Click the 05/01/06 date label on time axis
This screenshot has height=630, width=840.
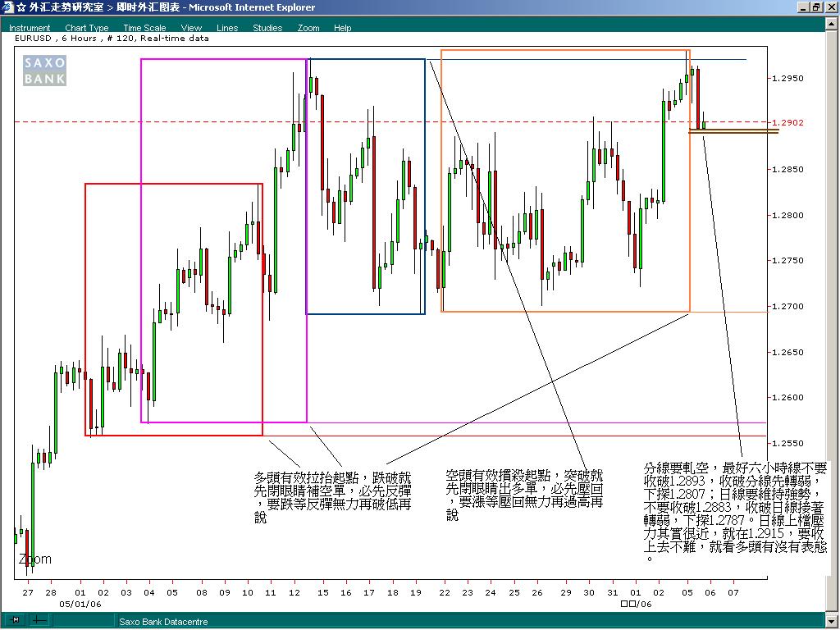80,604
